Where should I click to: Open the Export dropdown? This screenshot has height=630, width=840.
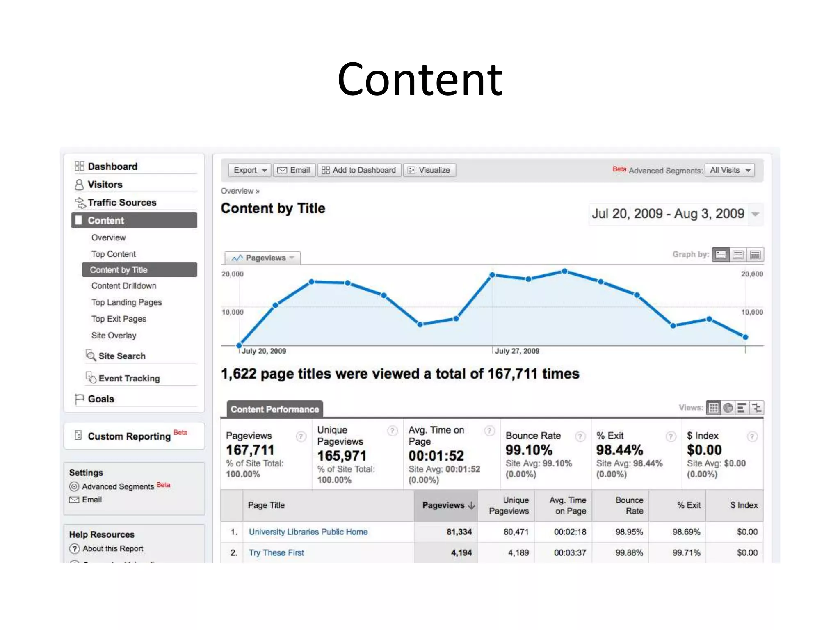(250, 170)
